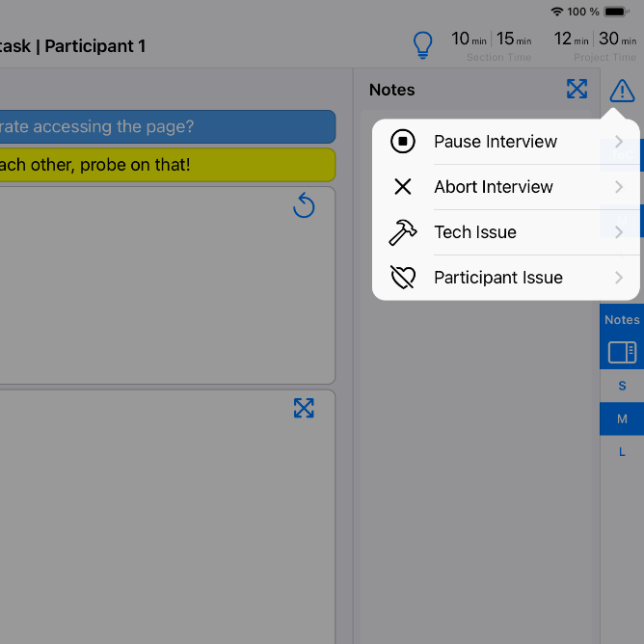Expand the Tech Issue chevron
This screenshot has width=644, height=644.
tap(619, 232)
